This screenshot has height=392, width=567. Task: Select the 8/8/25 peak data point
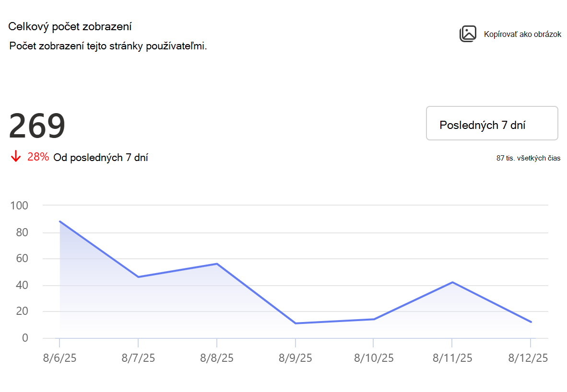pos(217,264)
